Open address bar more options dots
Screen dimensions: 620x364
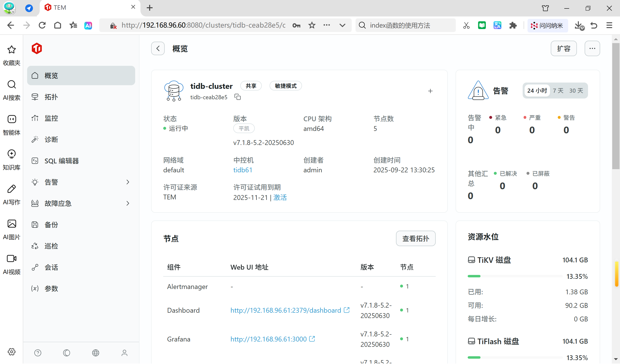327,25
